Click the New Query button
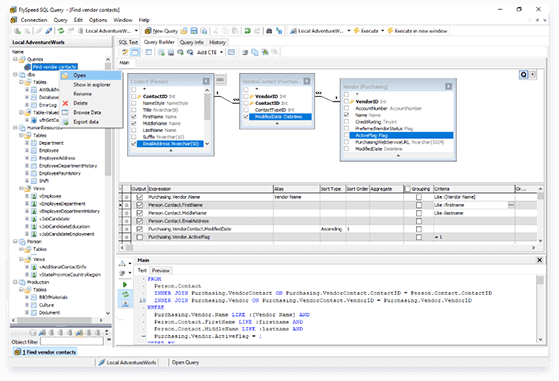 click(x=161, y=31)
